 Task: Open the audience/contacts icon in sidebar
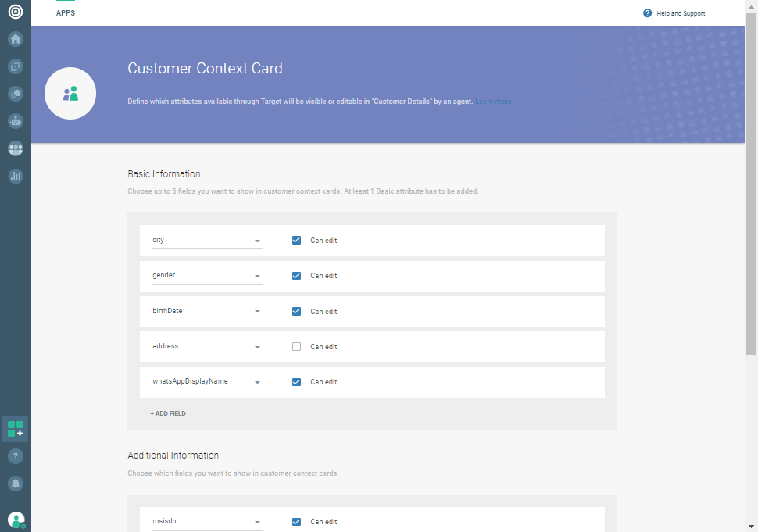coord(16,148)
